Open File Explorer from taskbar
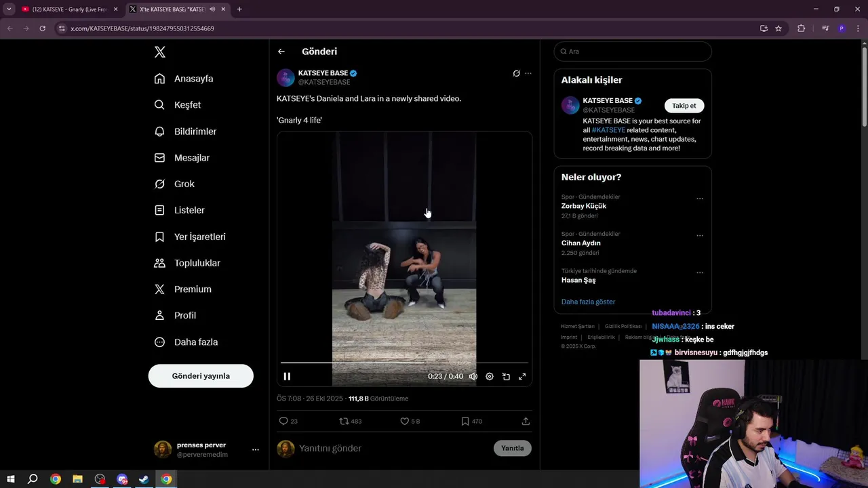 pyautogui.click(x=77, y=479)
